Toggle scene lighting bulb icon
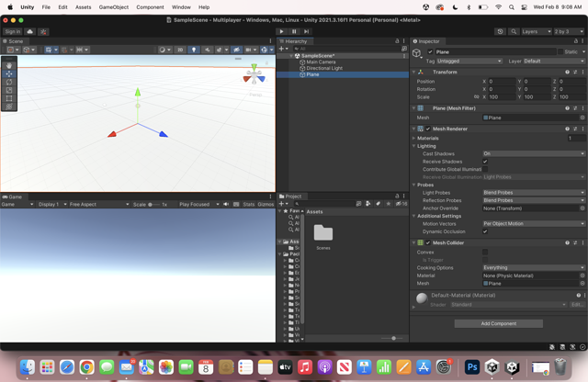588x382 pixels. tap(194, 50)
